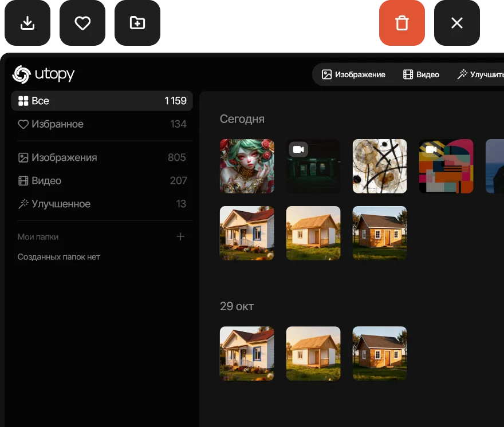The height and width of the screenshot is (427, 504).
Task: Open Изображения section in sidebar
Action: [x=102, y=157]
